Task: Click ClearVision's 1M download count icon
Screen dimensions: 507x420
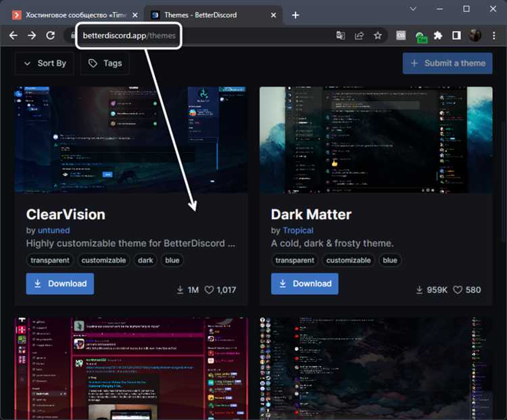Action: tap(180, 290)
